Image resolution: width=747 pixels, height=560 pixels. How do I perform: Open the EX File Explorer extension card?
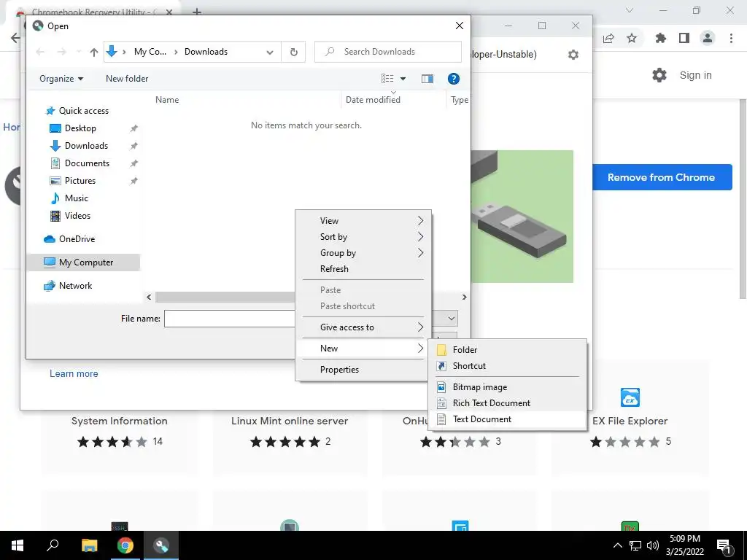point(630,418)
